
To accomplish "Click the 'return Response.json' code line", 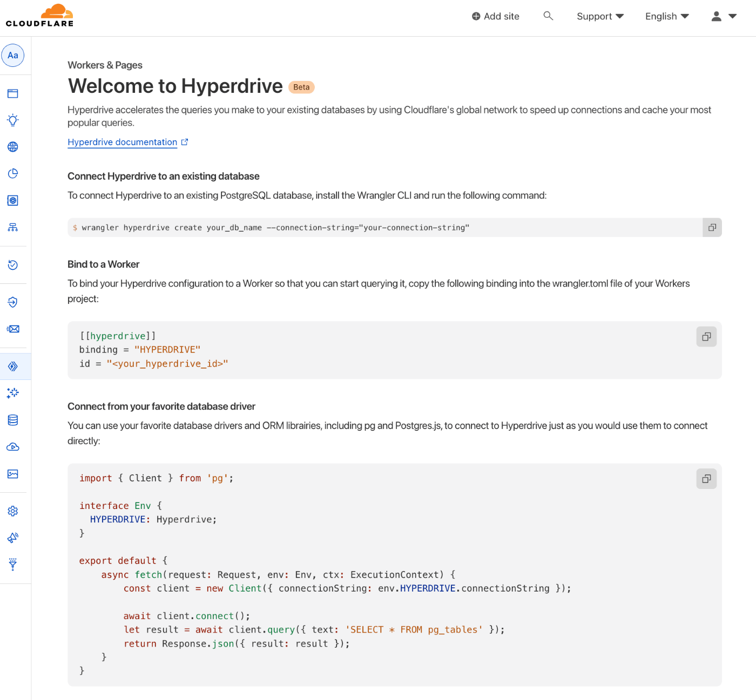I will tap(237, 643).
